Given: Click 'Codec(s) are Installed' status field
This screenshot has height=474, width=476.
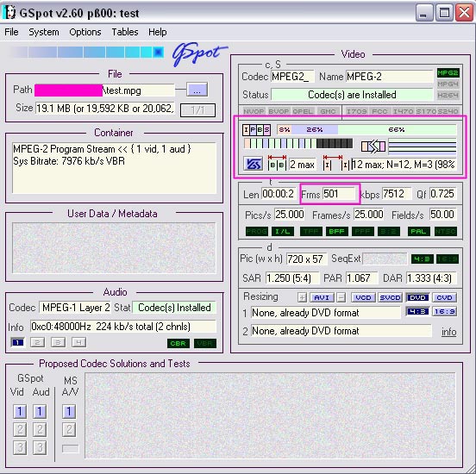Looking at the screenshot, I should tap(352, 95).
